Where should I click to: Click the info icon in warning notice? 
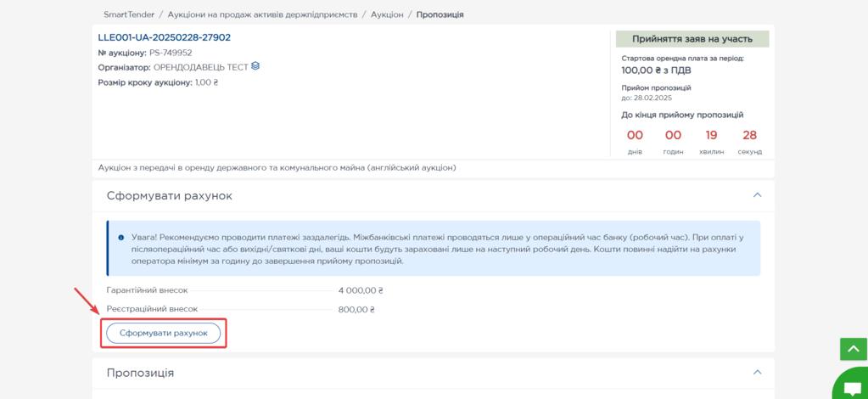click(121, 238)
